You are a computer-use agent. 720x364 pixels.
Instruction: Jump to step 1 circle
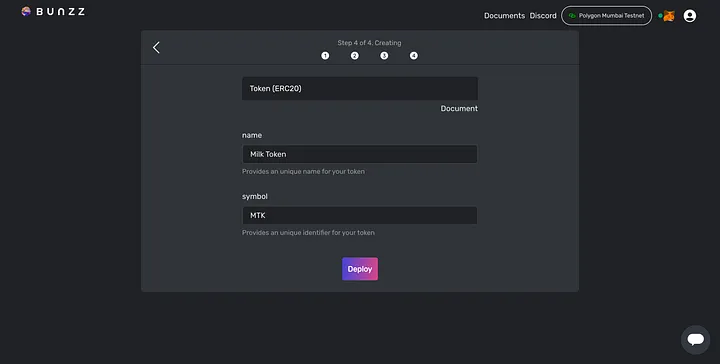click(x=325, y=56)
